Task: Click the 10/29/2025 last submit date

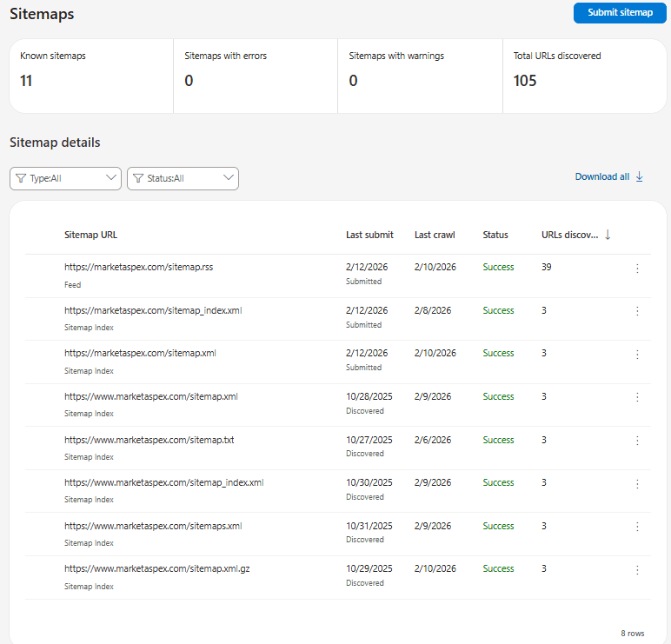Action: pyautogui.click(x=369, y=568)
